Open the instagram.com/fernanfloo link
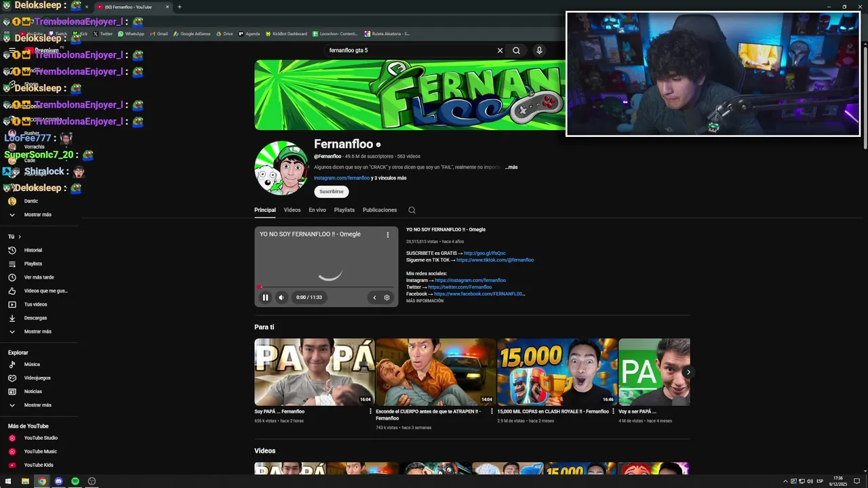Image resolution: width=868 pixels, height=488 pixels. pos(342,178)
